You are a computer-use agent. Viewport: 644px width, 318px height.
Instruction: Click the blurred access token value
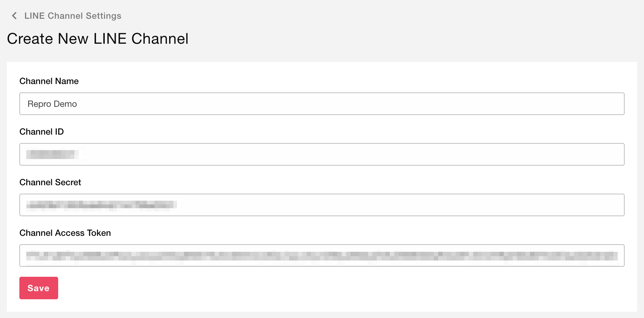(322, 256)
